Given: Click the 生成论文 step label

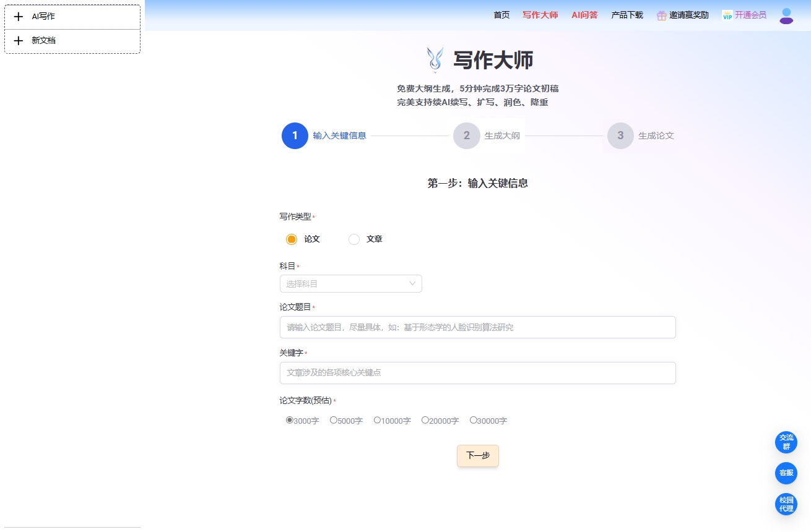Looking at the screenshot, I should point(656,136).
